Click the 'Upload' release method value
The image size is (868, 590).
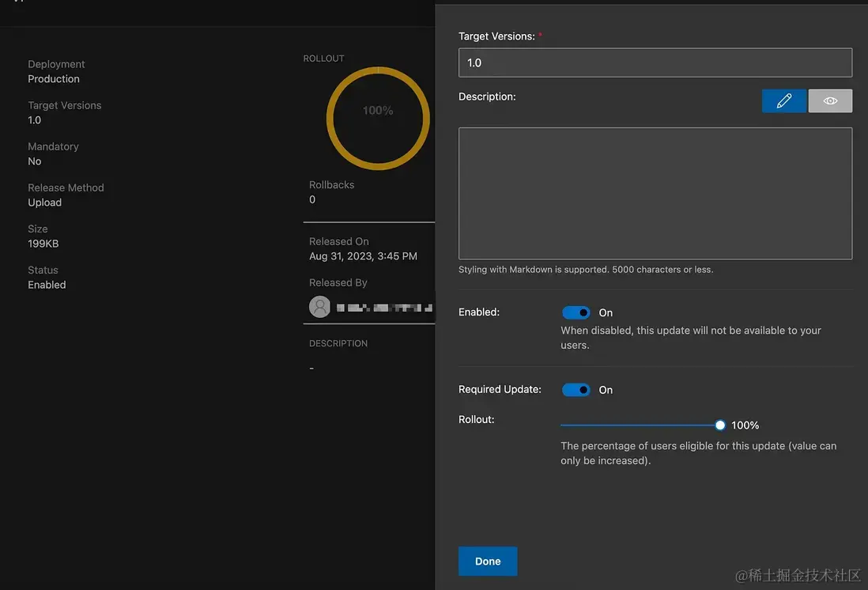[45, 202]
